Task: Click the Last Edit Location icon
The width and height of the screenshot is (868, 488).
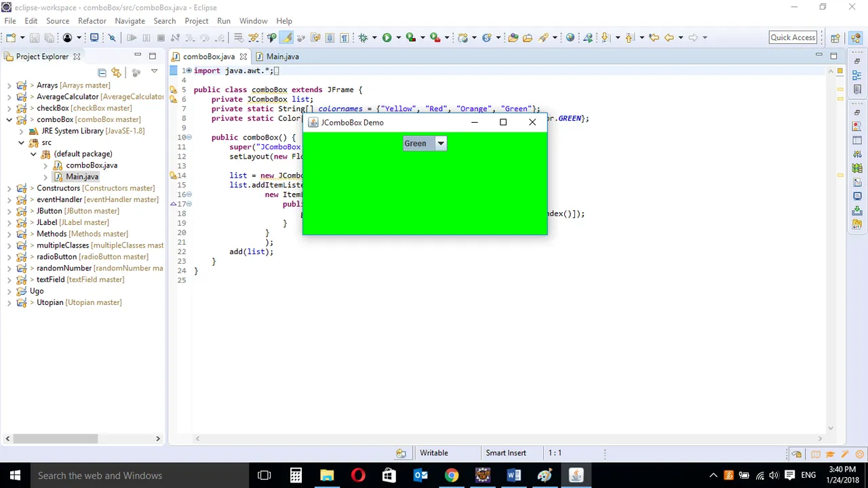Action: (x=654, y=38)
